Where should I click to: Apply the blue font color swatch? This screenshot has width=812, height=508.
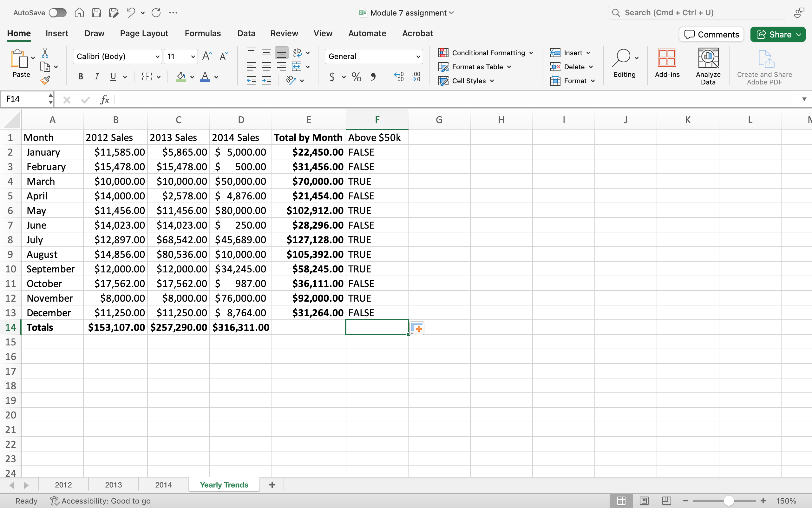[x=205, y=77]
